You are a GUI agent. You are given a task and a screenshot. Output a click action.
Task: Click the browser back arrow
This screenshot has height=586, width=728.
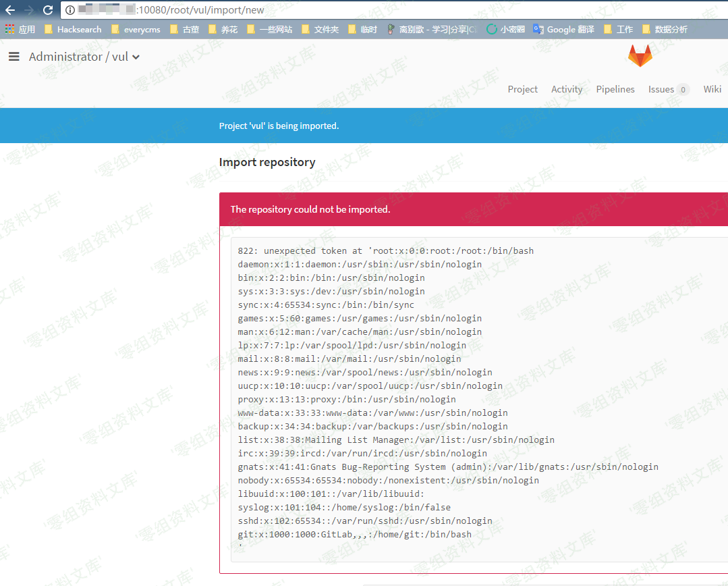(10, 10)
